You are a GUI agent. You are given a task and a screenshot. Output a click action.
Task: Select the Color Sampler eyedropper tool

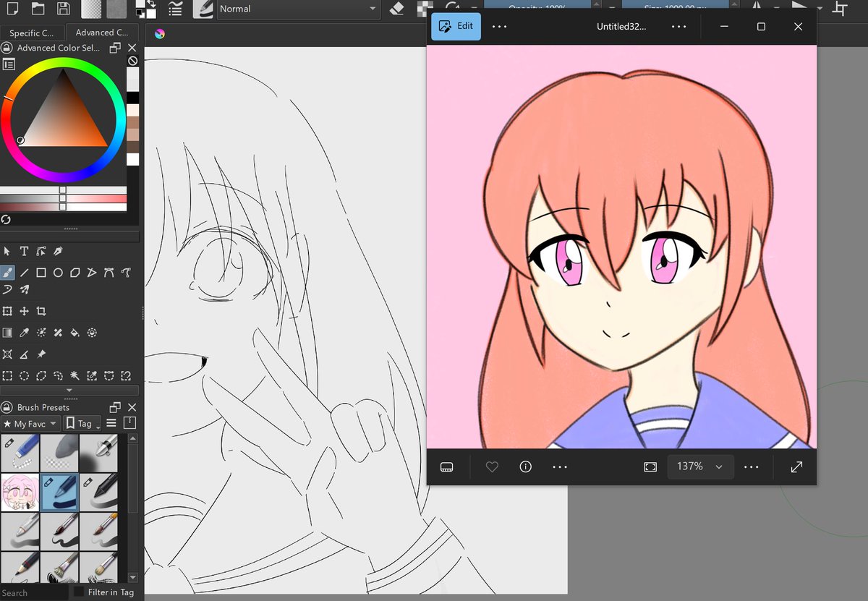24,333
